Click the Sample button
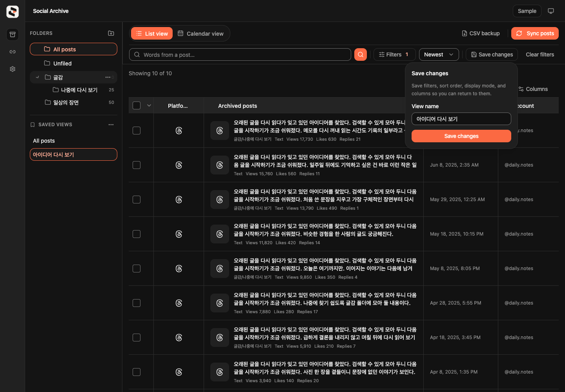The height and width of the screenshot is (392, 565). (x=527, y=11)
